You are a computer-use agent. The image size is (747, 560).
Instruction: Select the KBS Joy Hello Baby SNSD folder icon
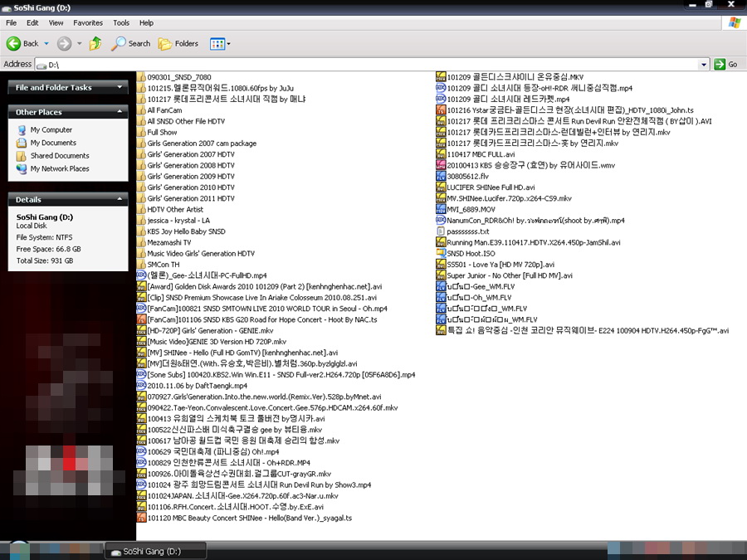141,231
